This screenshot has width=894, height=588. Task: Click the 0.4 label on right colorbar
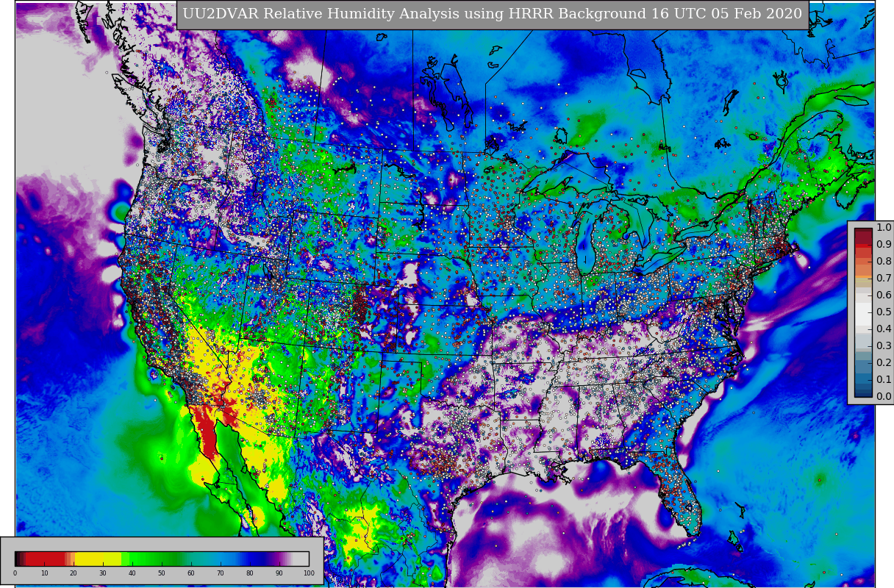pyautogui.click(x=884, y=329)
